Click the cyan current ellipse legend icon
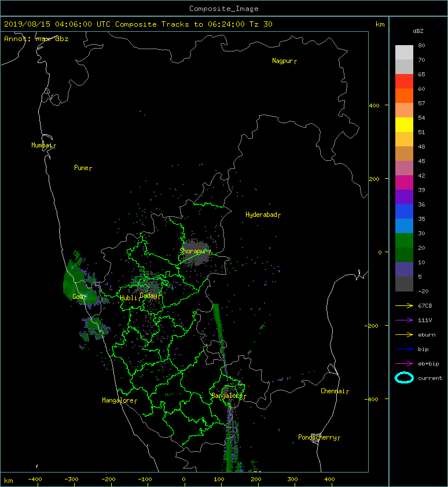This screenshot has height=487, width=448. point(404,378)
